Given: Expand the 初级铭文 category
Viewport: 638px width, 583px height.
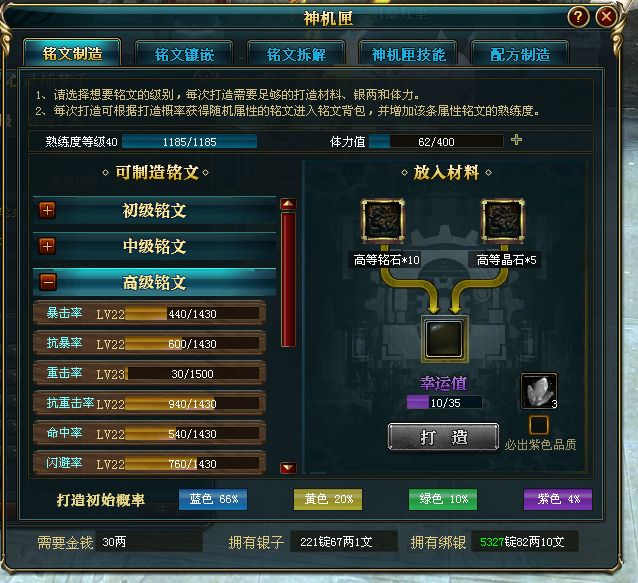Looking at the screenshot, I should pyautogui.click(x=47, y=210).
